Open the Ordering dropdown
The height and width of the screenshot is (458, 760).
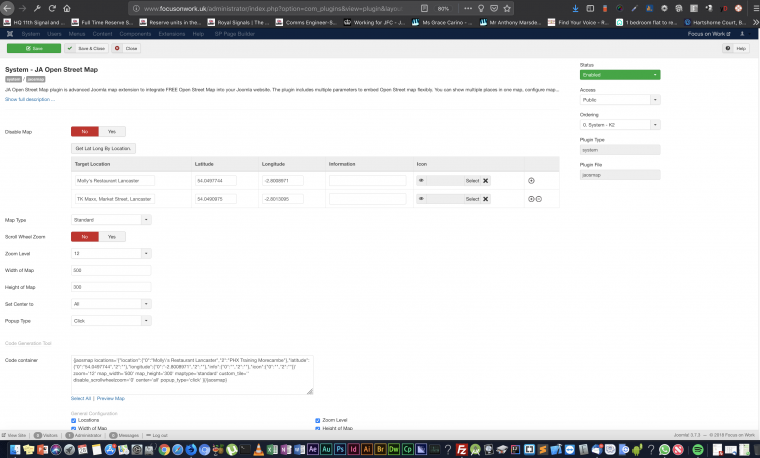click(620, 125)
